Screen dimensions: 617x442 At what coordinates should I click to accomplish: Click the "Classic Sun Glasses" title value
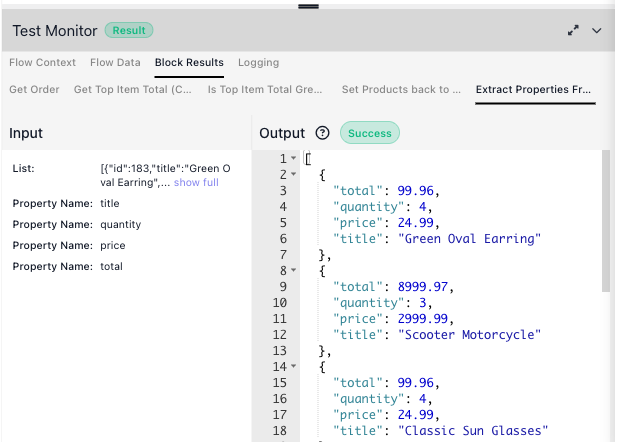coord(473,431)
